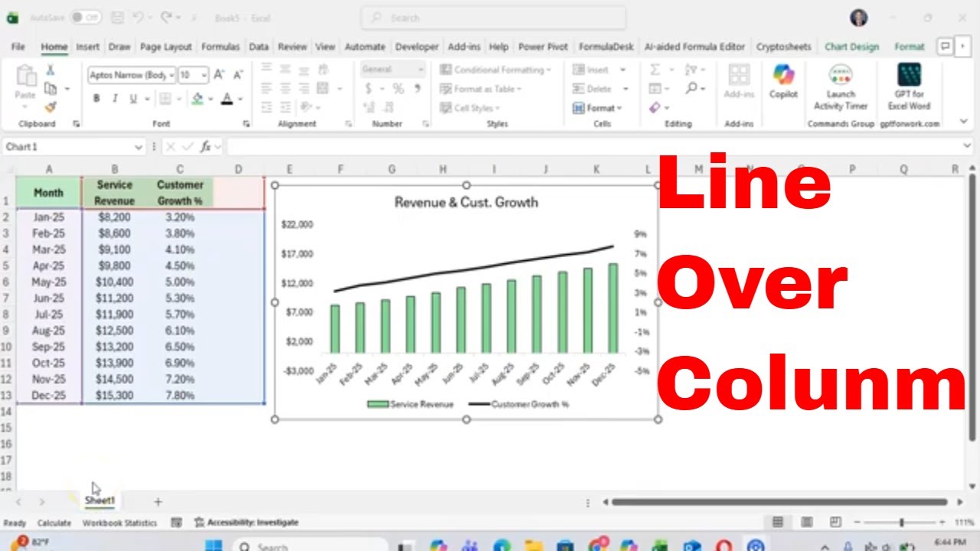Click the Font Color red swatch
Image resolution: width=980 pixels, height=551 pixels.
[227, 99]
